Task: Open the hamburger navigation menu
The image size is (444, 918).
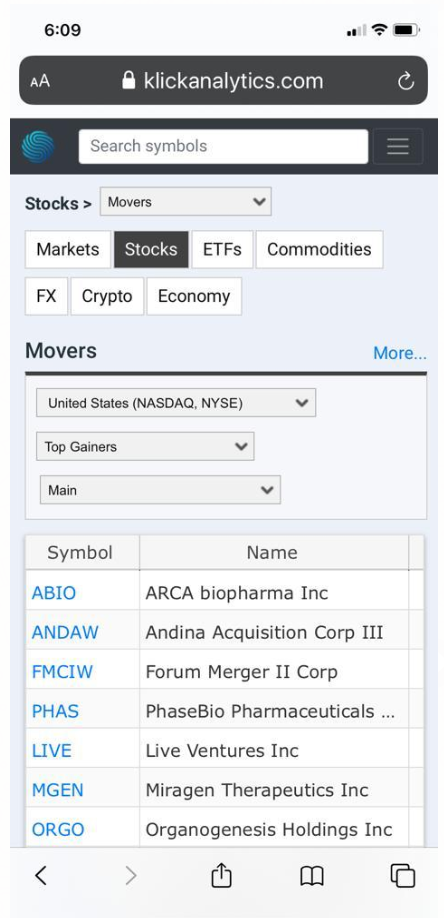Action: pyautogui.click(x=398, y=146)
